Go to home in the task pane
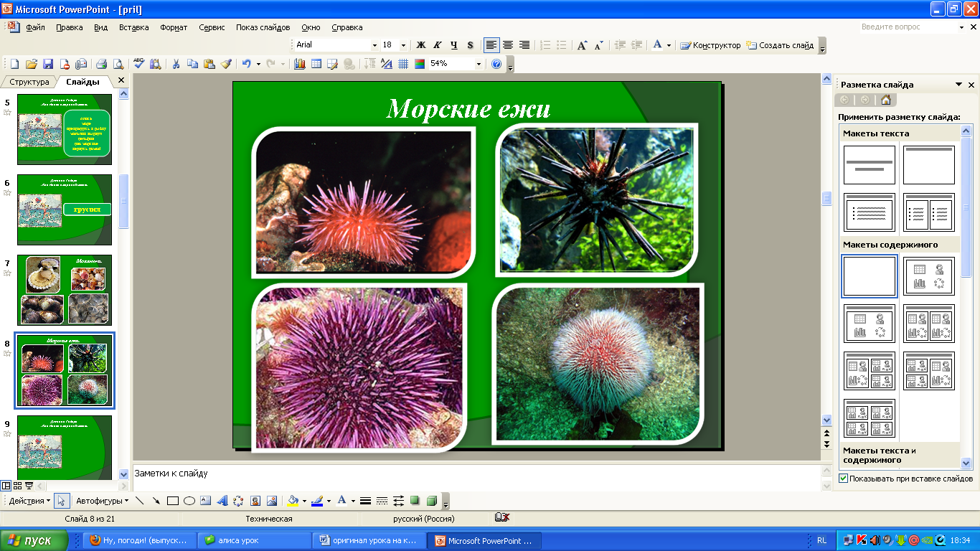The image size is (980, 551). point(886,100)
